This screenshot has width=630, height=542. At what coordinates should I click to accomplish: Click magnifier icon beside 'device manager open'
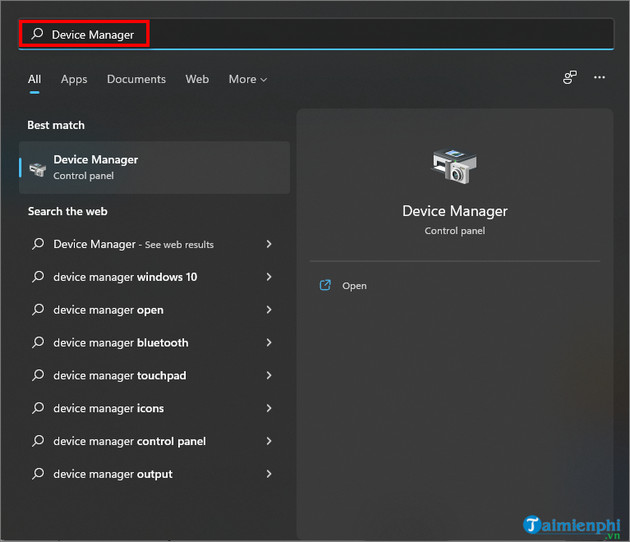point(38,309)
